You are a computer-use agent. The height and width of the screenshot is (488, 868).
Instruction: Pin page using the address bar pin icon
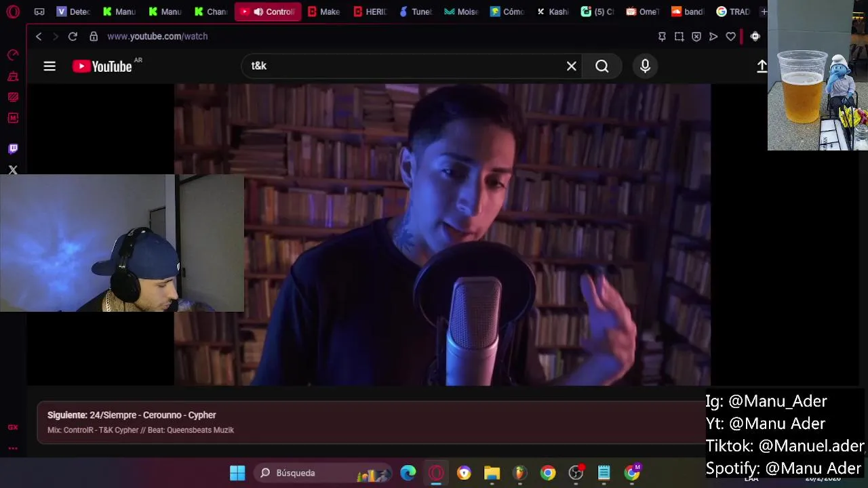tap(662, 37)
